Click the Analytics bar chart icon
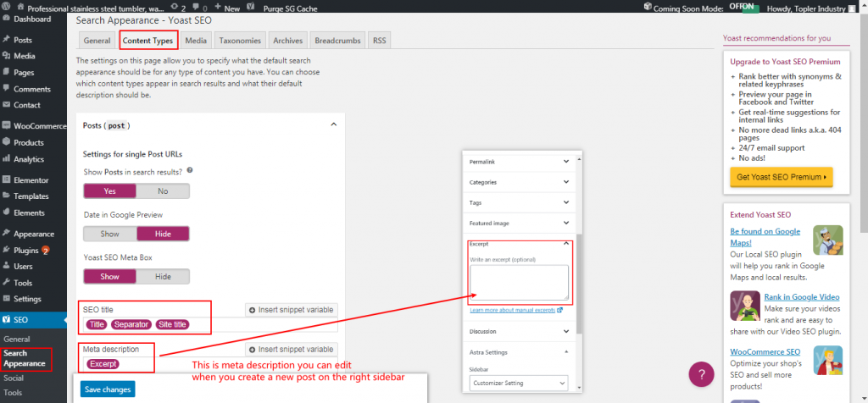 (7, 159)
